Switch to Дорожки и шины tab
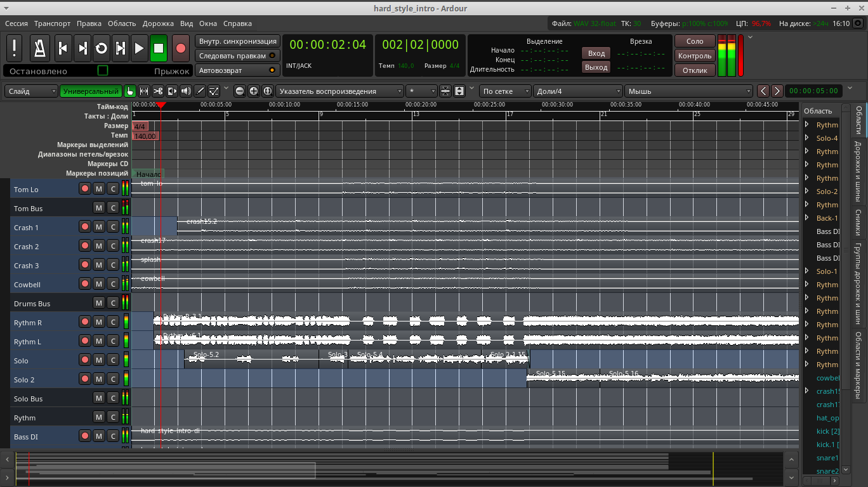 tap(858, 172)
